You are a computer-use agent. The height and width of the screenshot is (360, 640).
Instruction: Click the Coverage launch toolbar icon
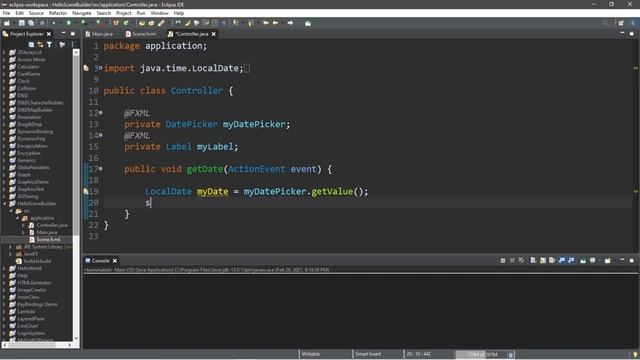click(x=83, y=23)
